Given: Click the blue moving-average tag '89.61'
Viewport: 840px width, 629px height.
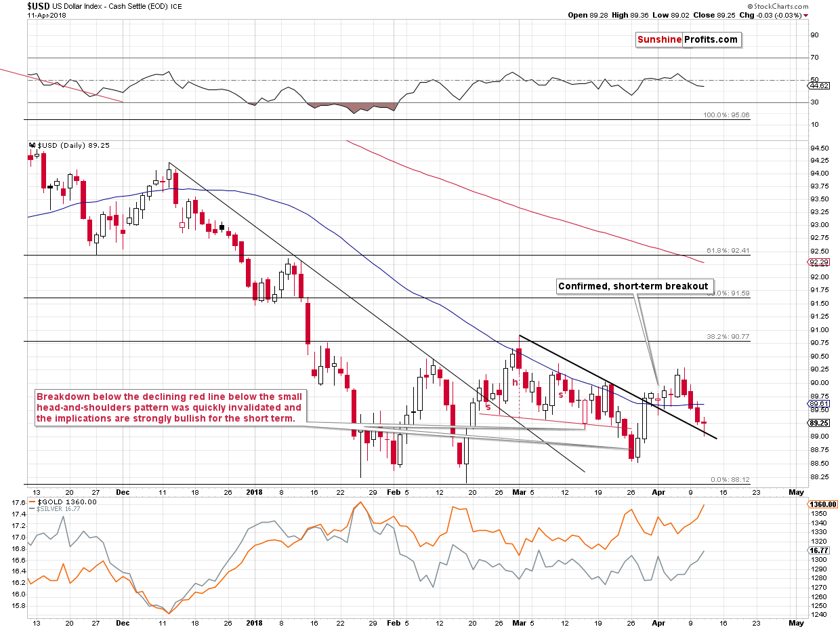Looking at the screenshot, I should (x=819, y=404).
